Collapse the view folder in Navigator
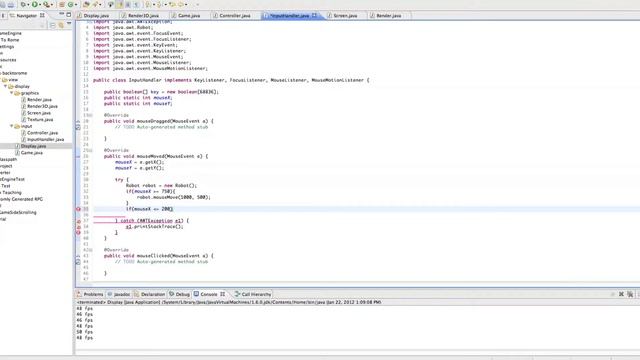 (x=1, y=80)
